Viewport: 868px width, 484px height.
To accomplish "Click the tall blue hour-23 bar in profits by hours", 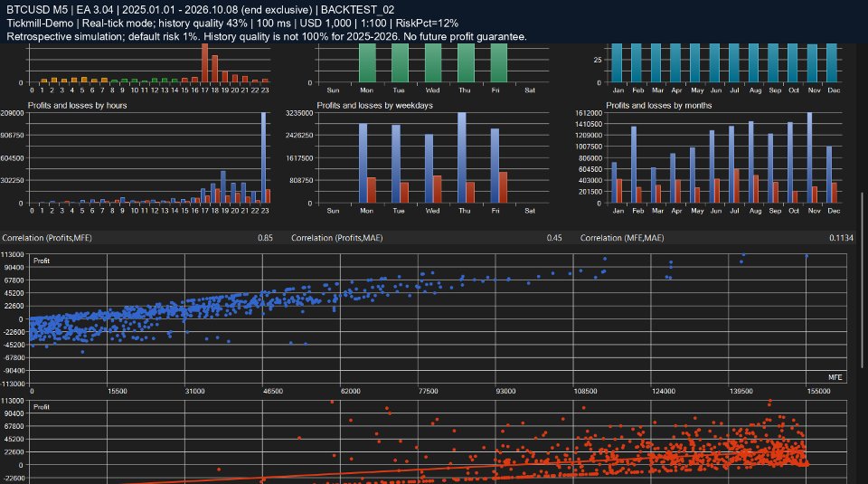I will (x=263, y=157).
